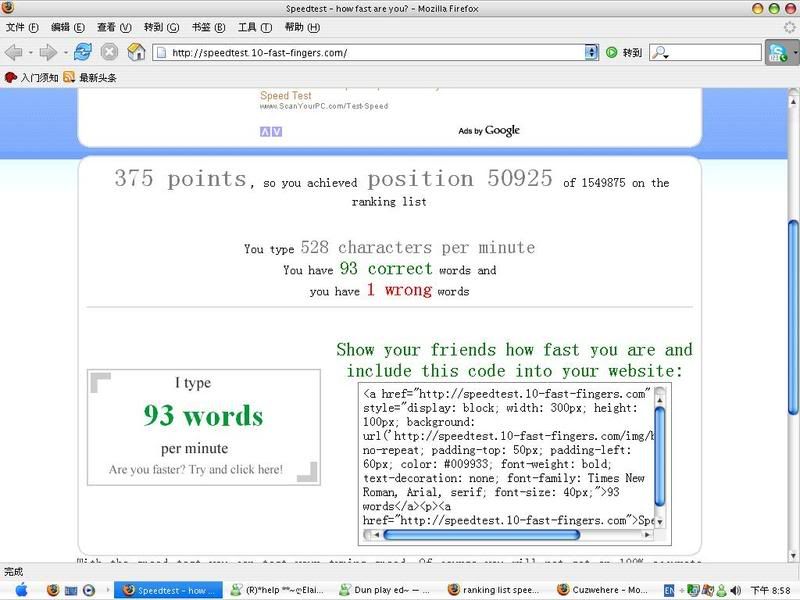The image size is (800, 600).
Task: Click the green Go button beside address bar
Action: (612, 52)
